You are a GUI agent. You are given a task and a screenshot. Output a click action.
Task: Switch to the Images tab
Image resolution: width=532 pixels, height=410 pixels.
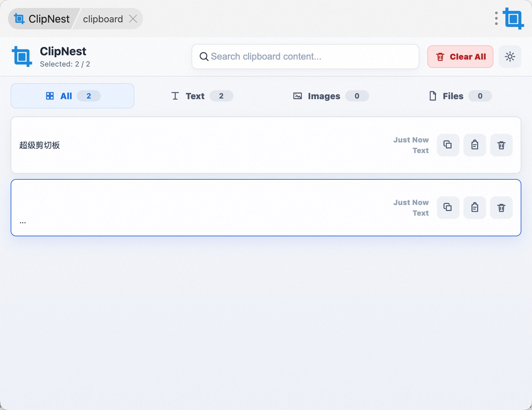(x=331, y=96)
